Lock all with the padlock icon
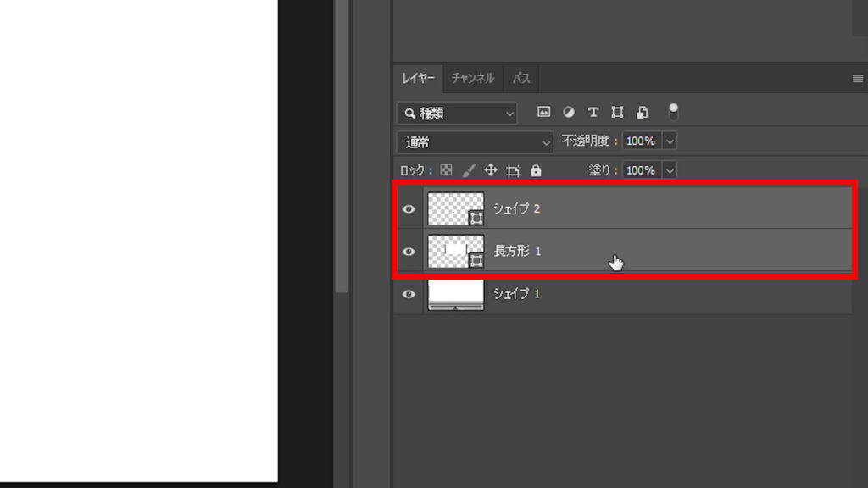 [x=535, y=170]
